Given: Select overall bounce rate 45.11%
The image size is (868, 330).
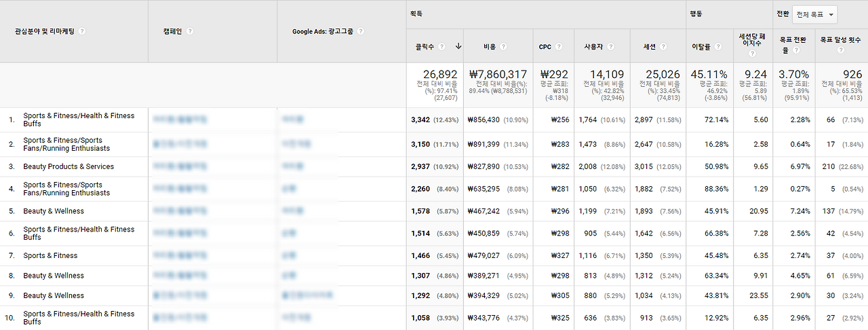Looking at the screenshot, I should [x=710, y=74].
